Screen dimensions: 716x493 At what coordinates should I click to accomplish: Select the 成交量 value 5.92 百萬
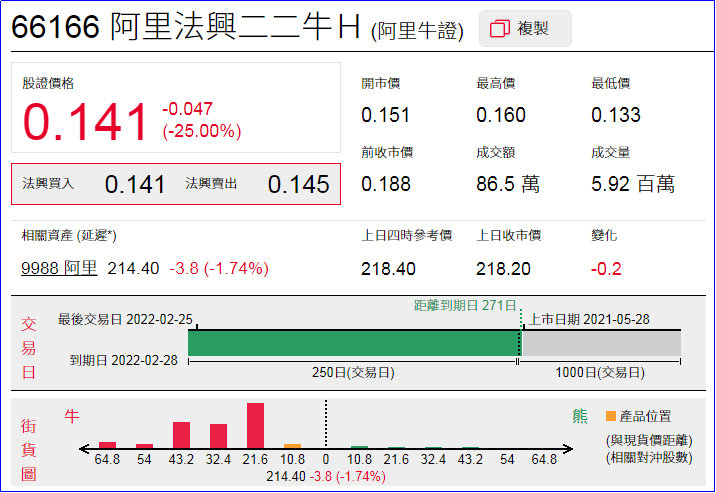tap(633, 184)
